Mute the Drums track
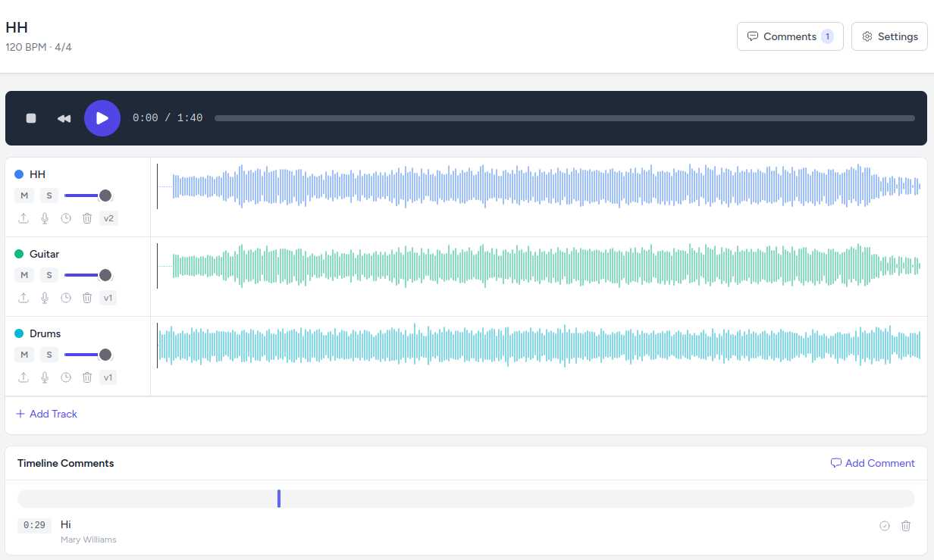934x560 pixels. tap(24, 354)
